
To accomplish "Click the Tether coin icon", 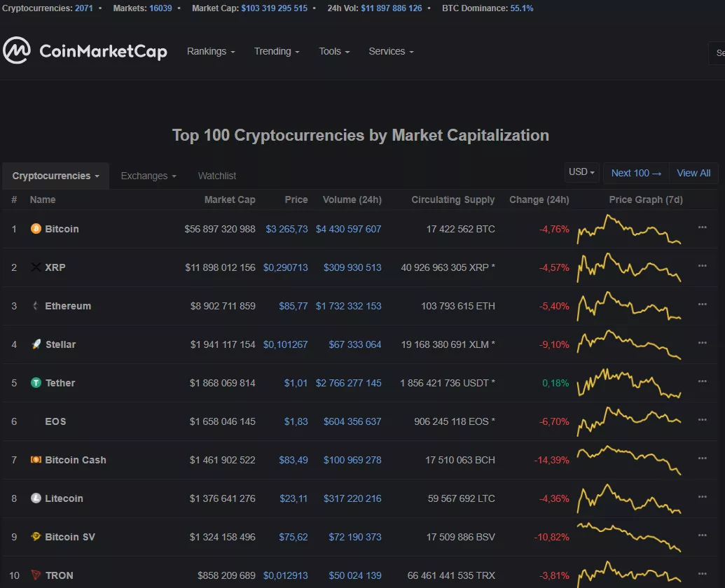I will coord(36,383).
